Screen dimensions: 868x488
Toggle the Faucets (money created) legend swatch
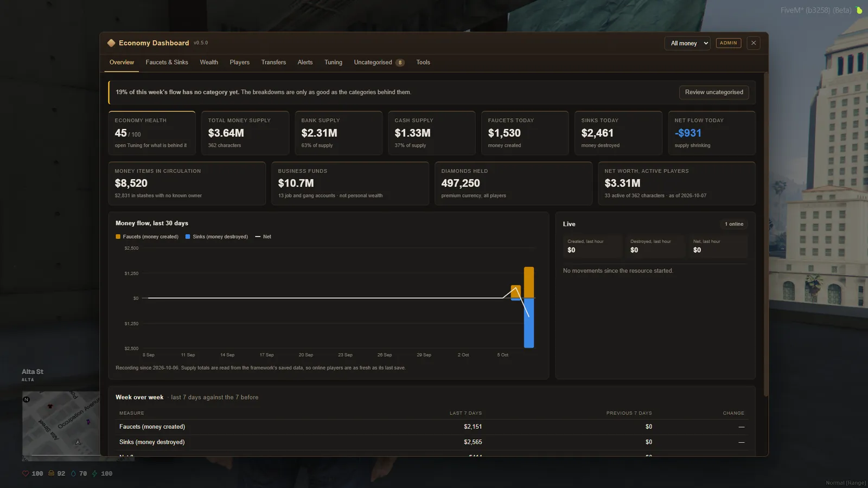click(118, 236)
